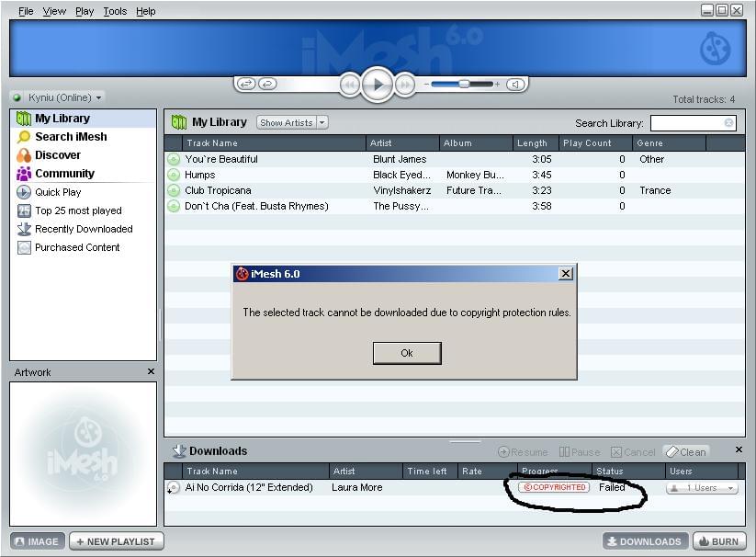756x557 pixels.
Task: Mute the sound with speaker icon
Action: tap(515, 85)
